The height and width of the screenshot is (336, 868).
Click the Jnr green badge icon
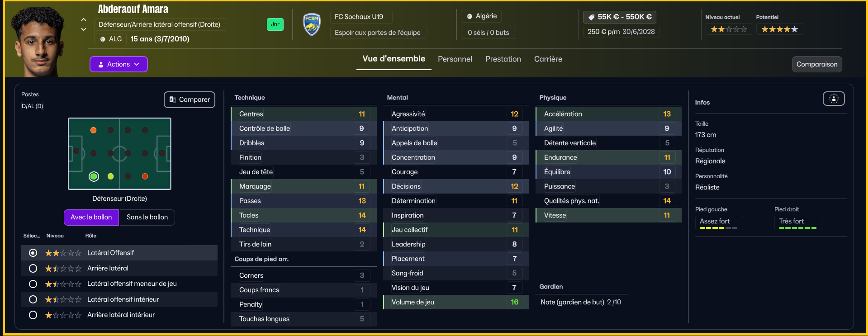click(x=275, y=24)
